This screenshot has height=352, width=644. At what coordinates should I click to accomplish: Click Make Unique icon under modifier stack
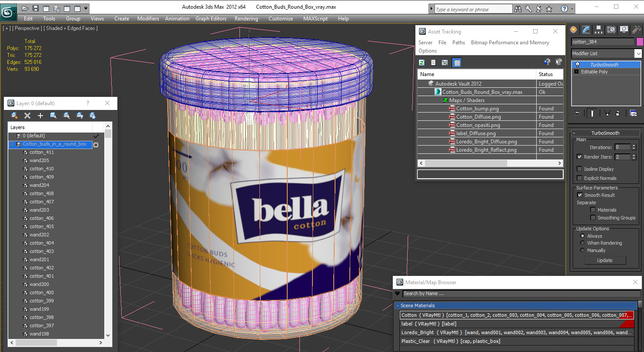[607, 113]
